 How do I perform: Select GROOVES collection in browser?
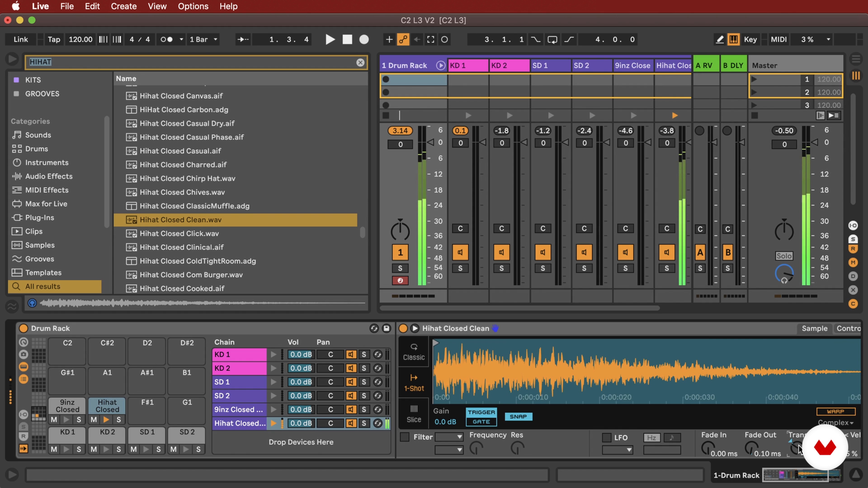point(42,94)
